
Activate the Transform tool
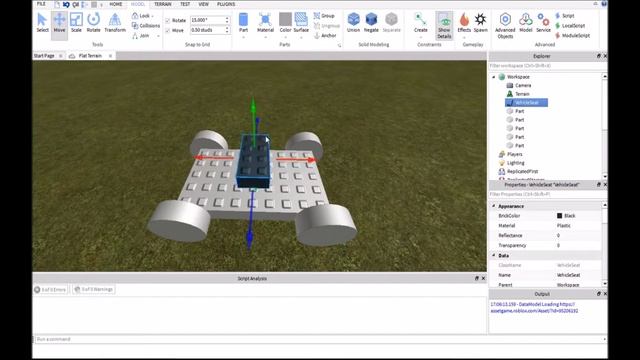point(115,23)
